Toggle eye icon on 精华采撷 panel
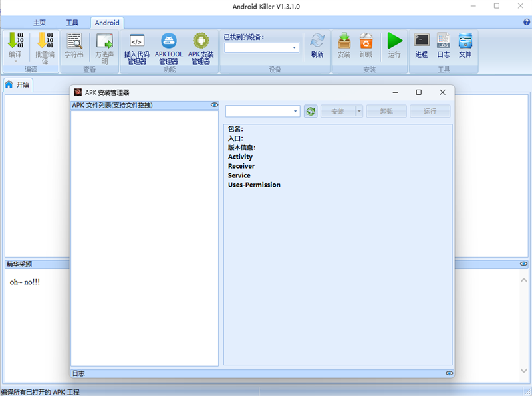 point(523,264)
